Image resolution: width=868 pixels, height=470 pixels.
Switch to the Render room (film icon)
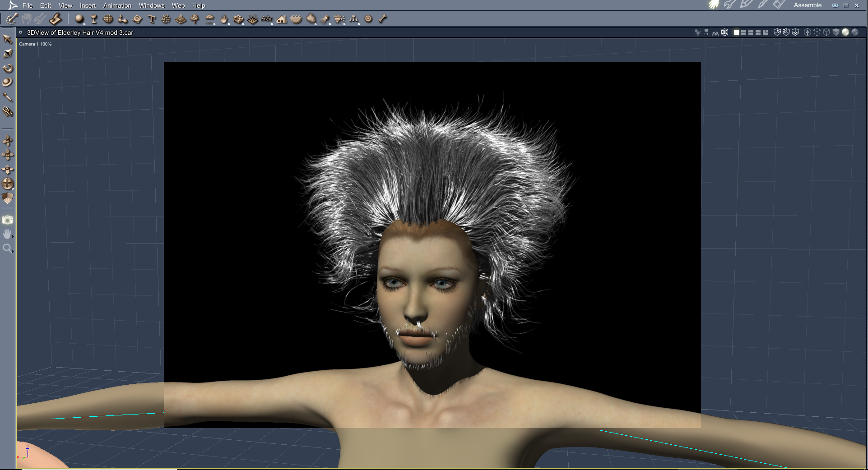[779, 5]
